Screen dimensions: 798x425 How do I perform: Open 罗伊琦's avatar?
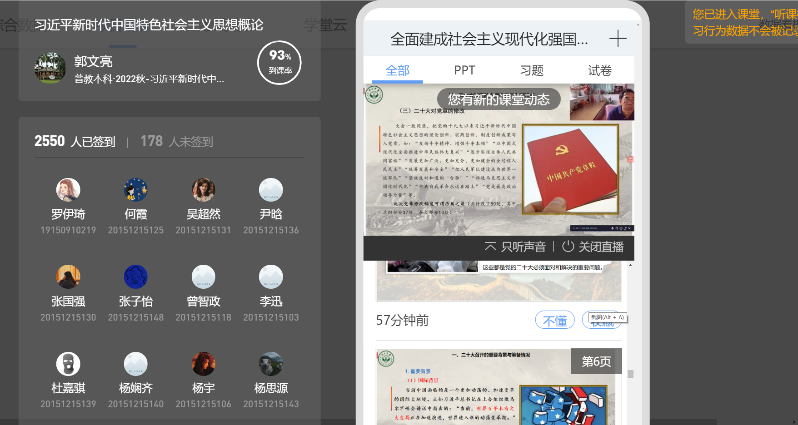pos(68,190)
